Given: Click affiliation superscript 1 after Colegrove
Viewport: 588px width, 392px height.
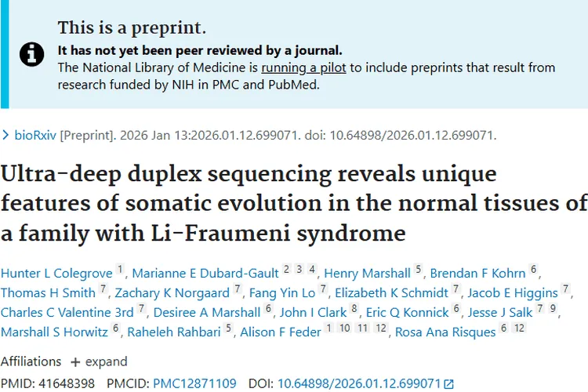Looking at the screenshot, I should [x=120, y=270].
